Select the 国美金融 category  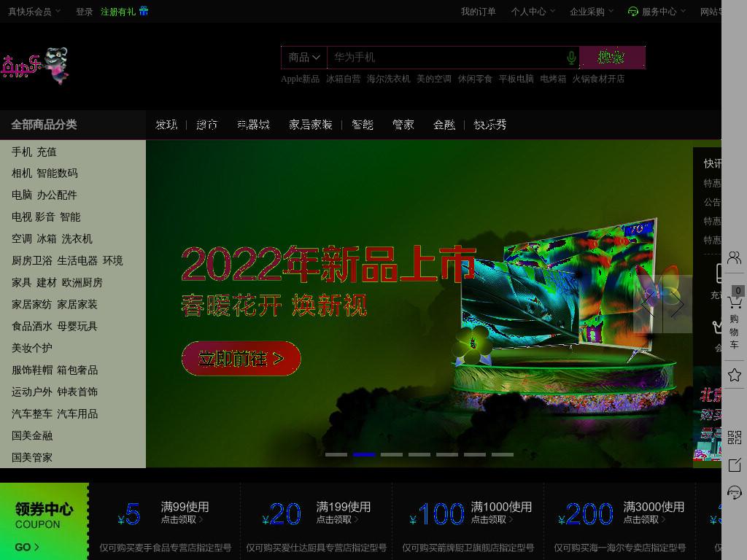coord(32,436)
